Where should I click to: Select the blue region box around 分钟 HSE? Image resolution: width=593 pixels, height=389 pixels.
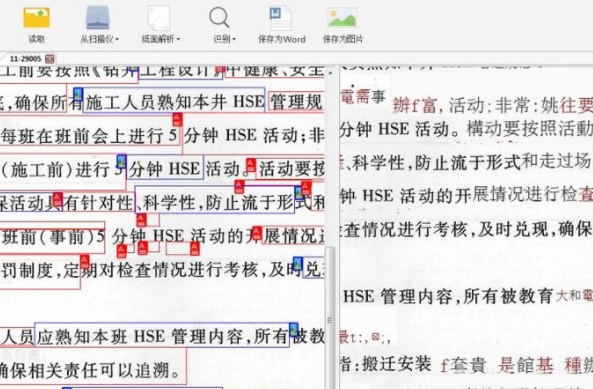pos(165,167)
